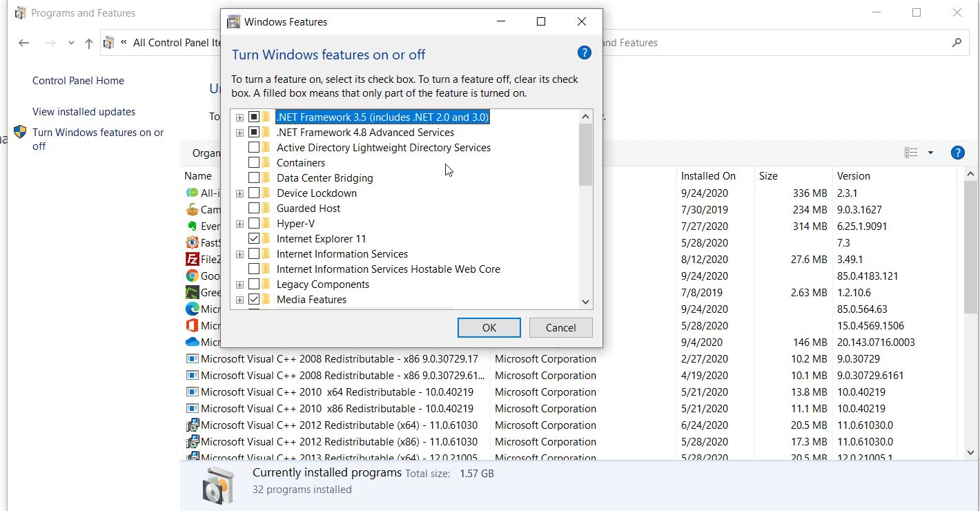The width and height of the screenshot is (980, 511).
Task: Sort the list by Size column
Action: 768,176
